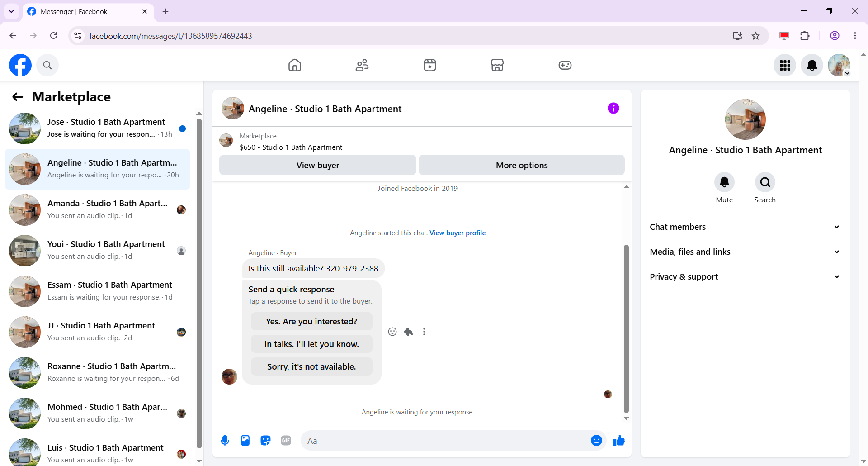Open Essam's Studio 1 Bath Apartment chat

[97, 291]
